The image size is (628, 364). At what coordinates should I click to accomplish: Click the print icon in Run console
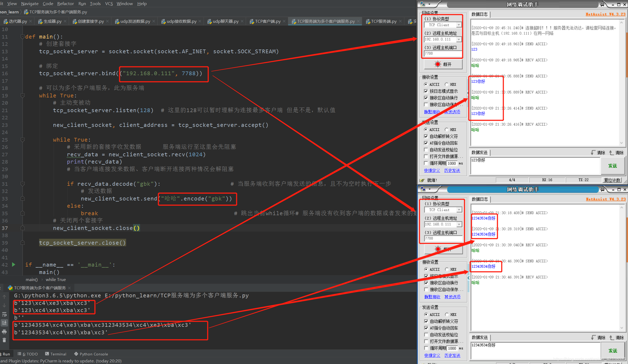coord(4,332)
